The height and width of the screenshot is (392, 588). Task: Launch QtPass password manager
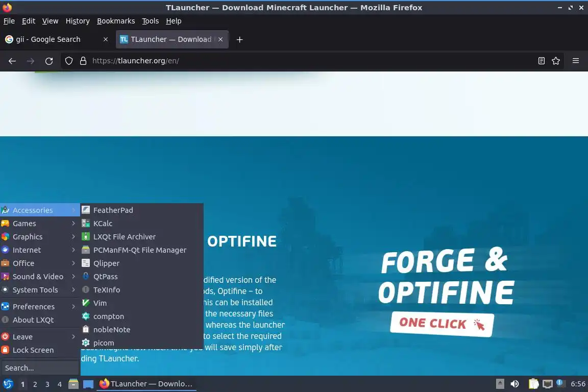coord(142,277)
